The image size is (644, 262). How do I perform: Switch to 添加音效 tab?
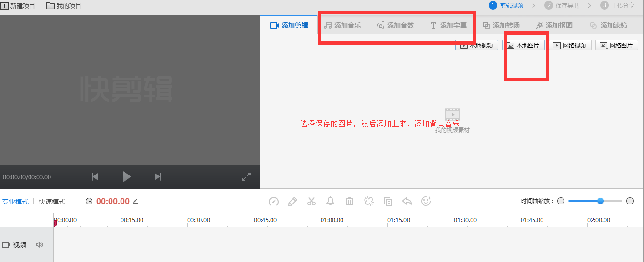pos(395,25)
